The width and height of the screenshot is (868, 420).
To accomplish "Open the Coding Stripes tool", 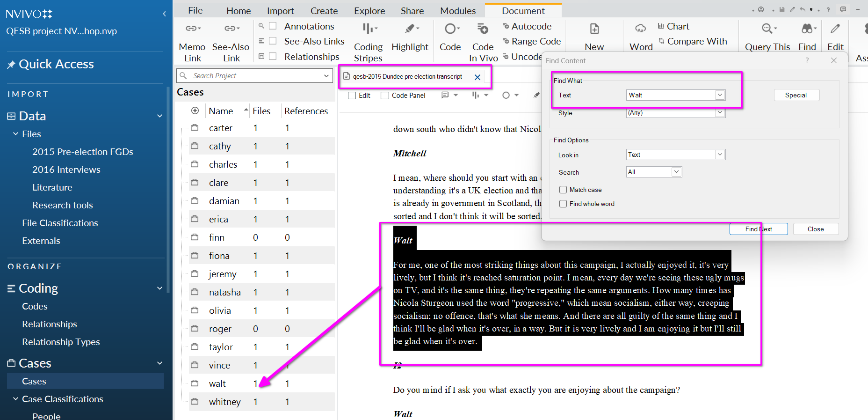I will pos(369,29).
